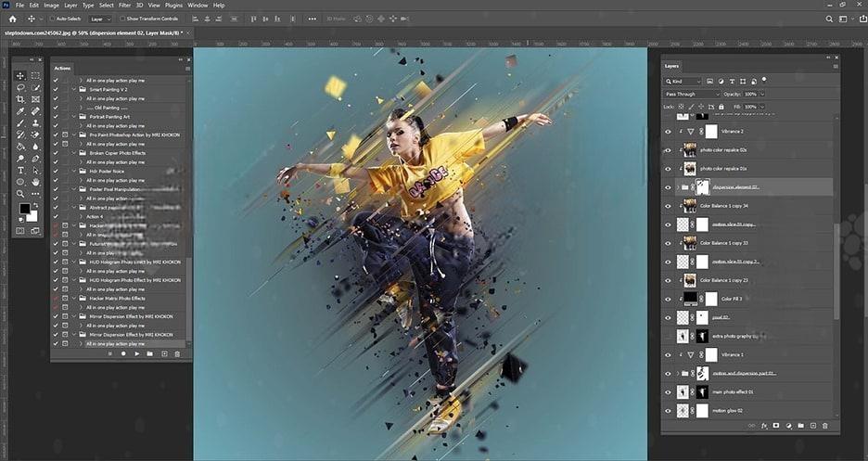Toggle Quick Mask mode icon

coord(20,231)
